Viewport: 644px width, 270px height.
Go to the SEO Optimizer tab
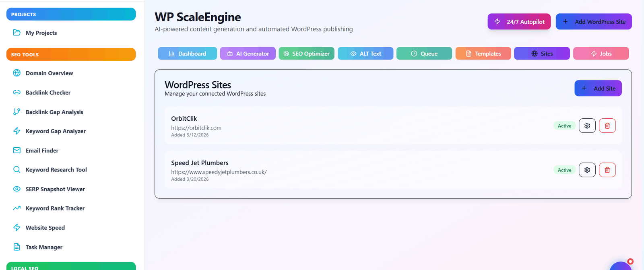[x=306, y=54]
